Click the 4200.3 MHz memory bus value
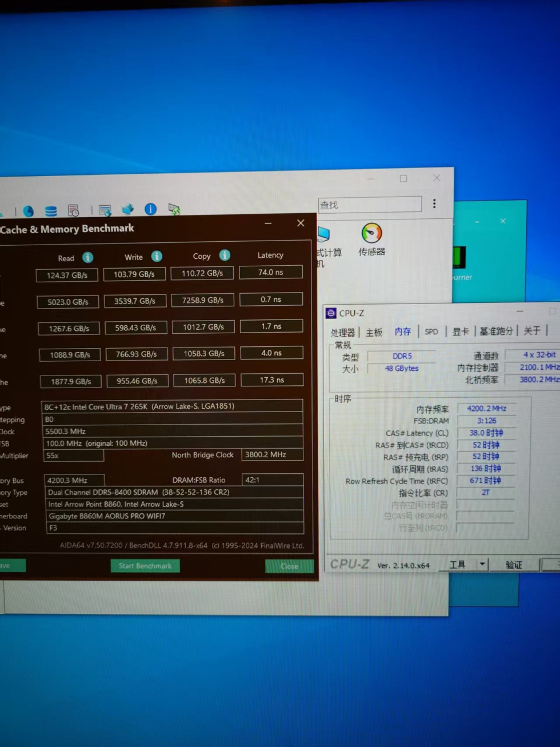560x747 pixels. coord(74,480)
